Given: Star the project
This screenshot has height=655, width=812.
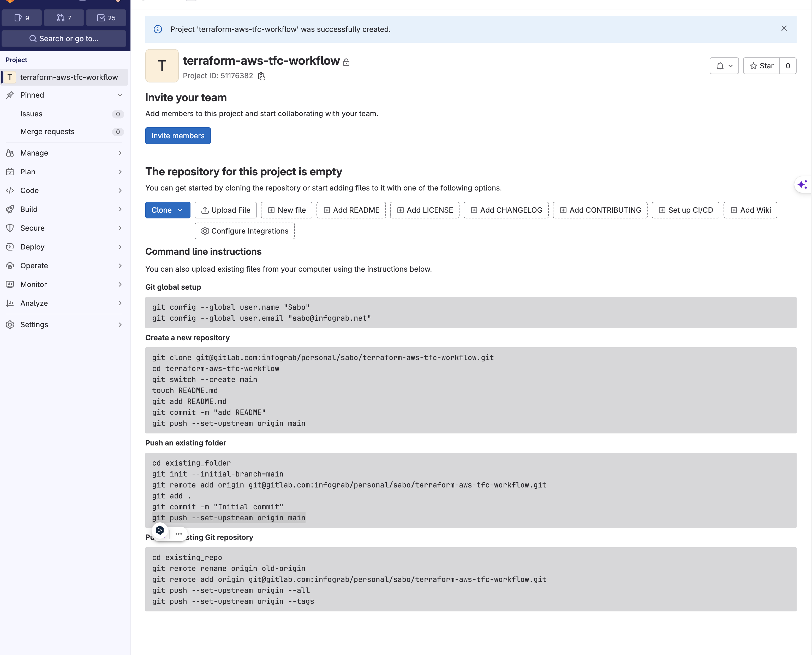Looking at the screenshot, I should point(761,66).
